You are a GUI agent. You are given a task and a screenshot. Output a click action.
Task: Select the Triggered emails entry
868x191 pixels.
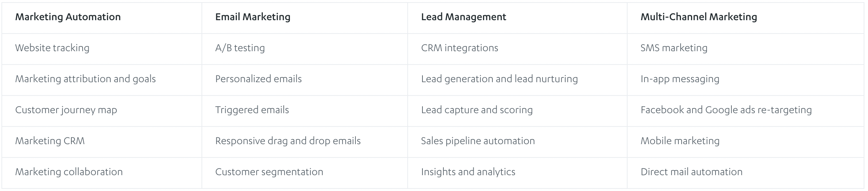click(x=252, y=110)
